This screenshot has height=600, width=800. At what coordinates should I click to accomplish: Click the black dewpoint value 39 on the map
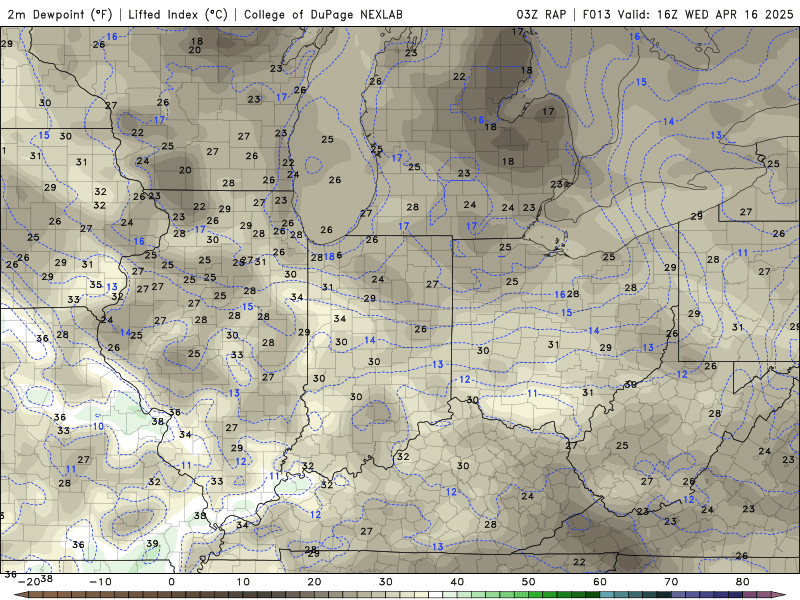[x=152, y=543]
